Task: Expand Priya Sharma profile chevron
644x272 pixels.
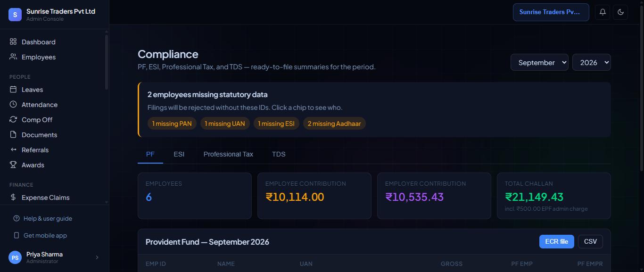Action: (97, 257)
